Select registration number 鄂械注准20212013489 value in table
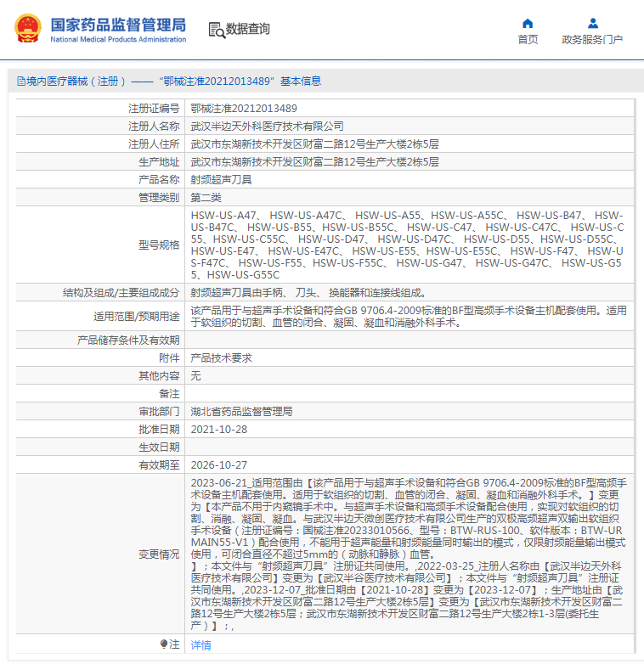Image resolution: width=644 pixels, height=664 pixels. tap(244, 109)
